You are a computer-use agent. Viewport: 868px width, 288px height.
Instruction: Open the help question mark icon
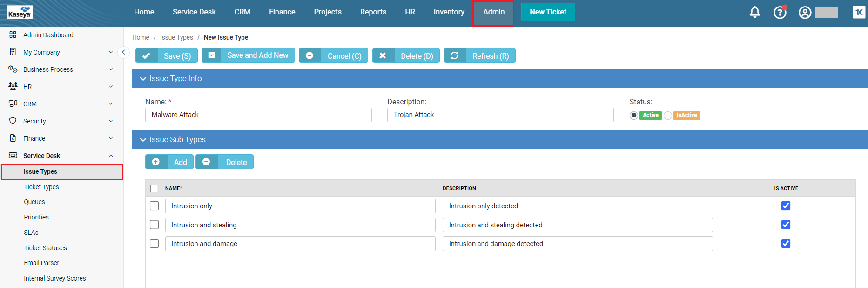pyautogui.click(x=780, y=12)
